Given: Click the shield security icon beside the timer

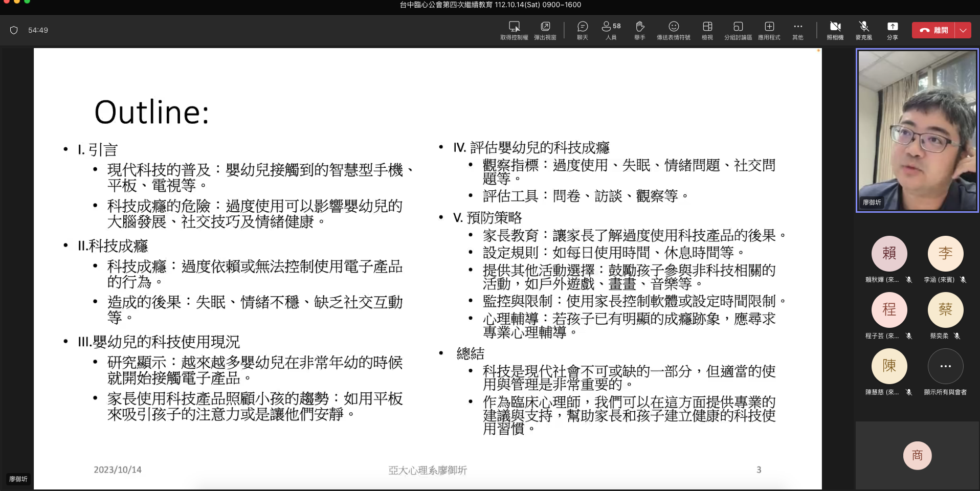Looking at the screenshot, I should tap(14, 30).
